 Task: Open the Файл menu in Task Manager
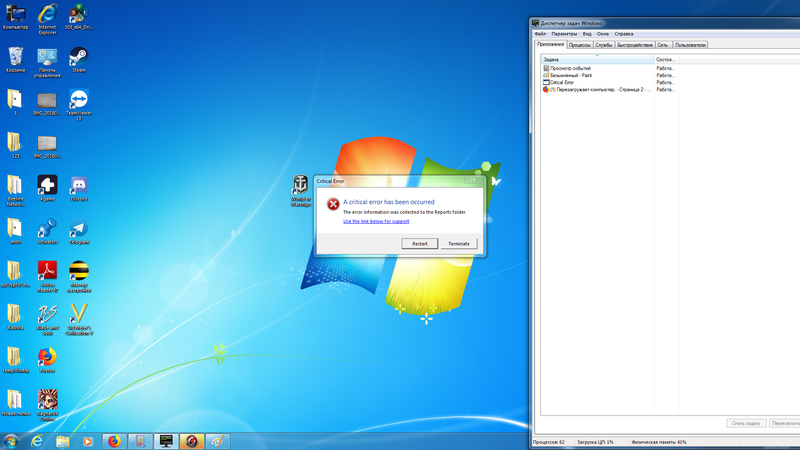[x=540, y=34]
